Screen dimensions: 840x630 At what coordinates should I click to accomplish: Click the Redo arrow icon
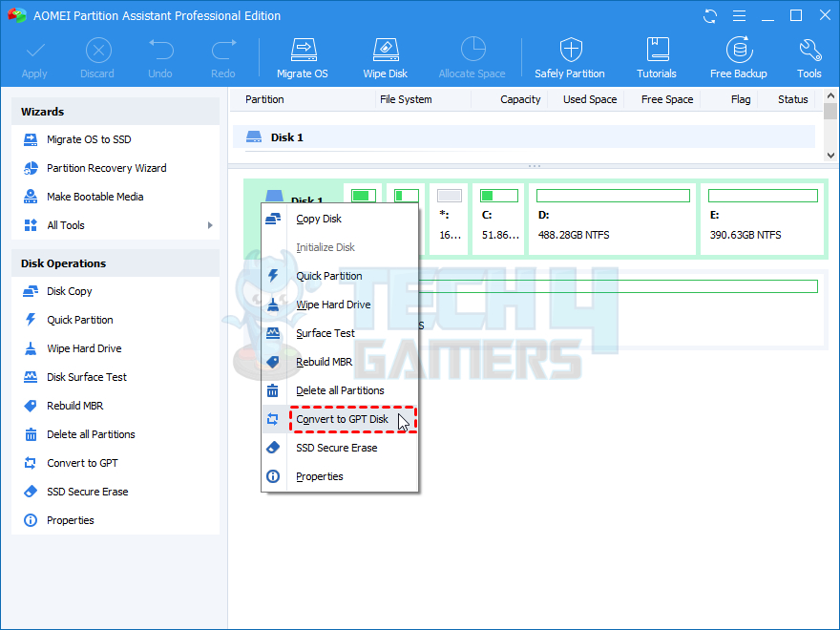(x=223, y=51)
